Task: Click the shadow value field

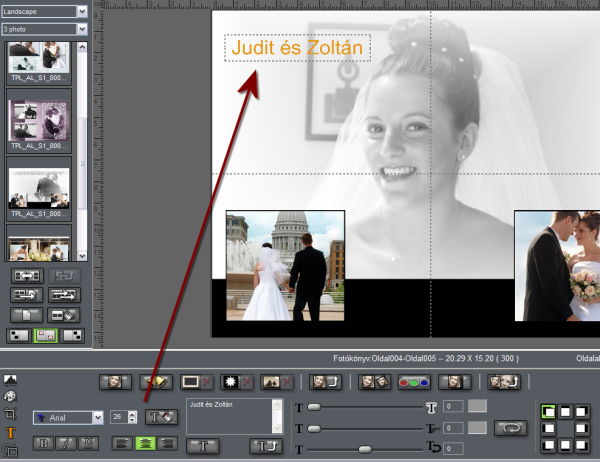Action: tap(453, 428)
